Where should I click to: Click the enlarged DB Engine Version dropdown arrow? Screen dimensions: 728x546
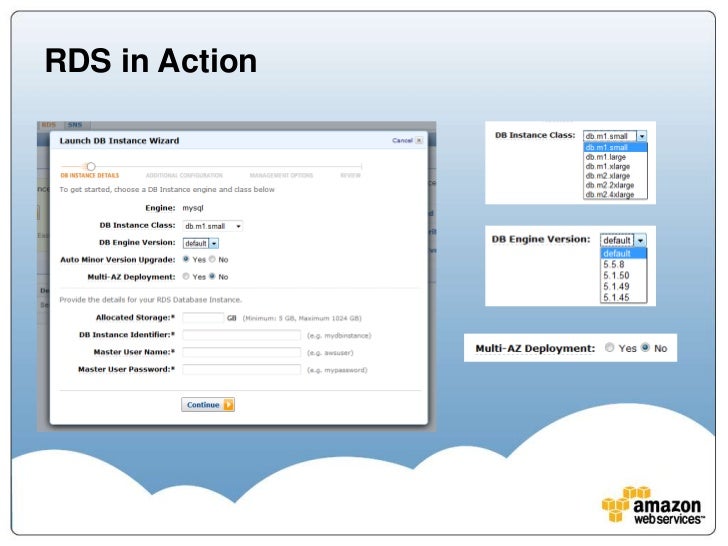640,240
